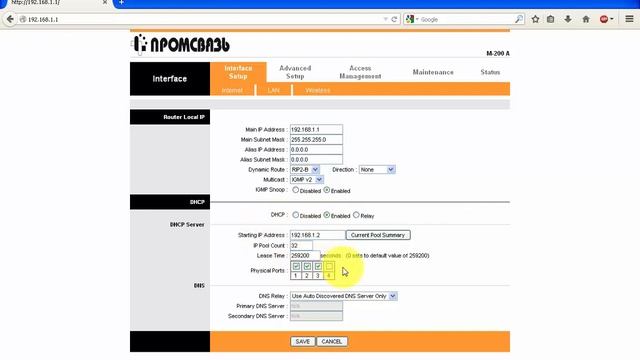Screen dimensions: 640x360
Task: Toggle physical port 2 checkbox
Action: click(x=307, y=267)
